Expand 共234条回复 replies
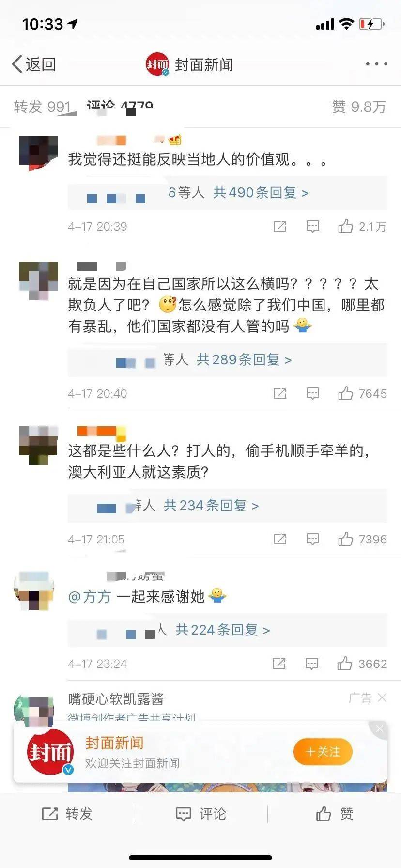Viewport: 401px width, 868px height. (211, 506)
